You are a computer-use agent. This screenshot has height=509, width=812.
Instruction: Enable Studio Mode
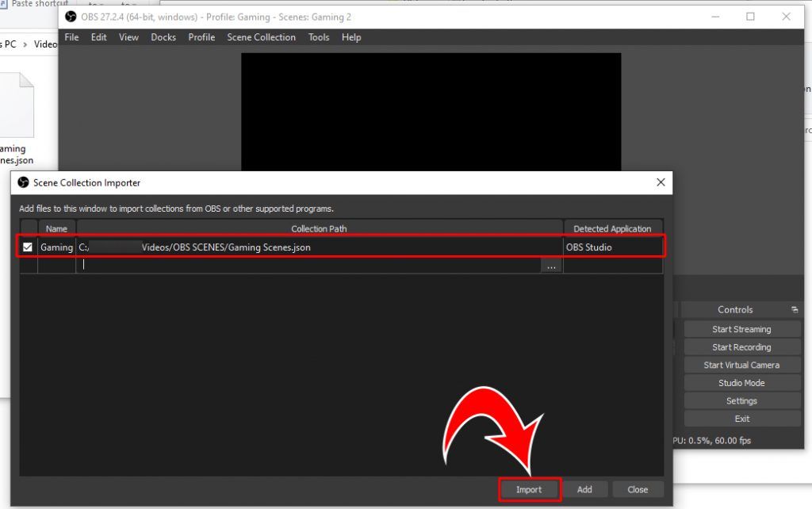coord(741,383)
